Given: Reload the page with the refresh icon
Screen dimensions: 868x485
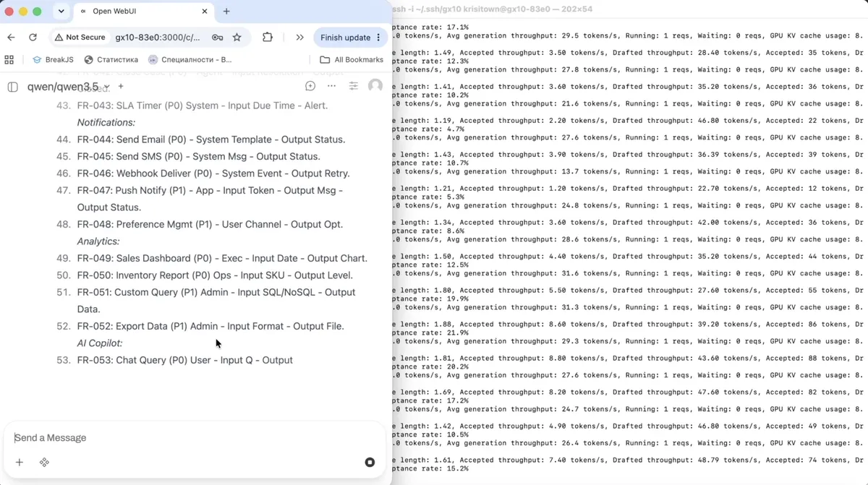Looking at the screenshot, I should click(x=33, y=38).
